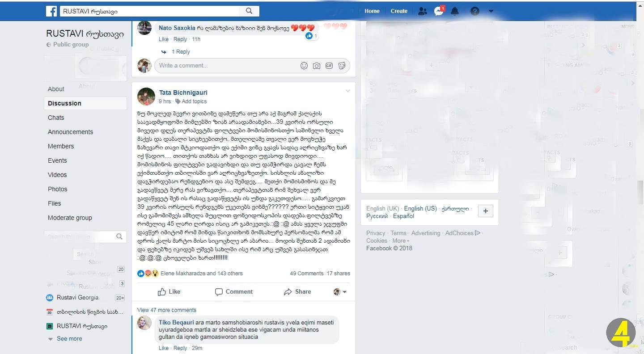Insert an emoji in comment box
This screenshot has height=354, width=644.
point(304,66)
